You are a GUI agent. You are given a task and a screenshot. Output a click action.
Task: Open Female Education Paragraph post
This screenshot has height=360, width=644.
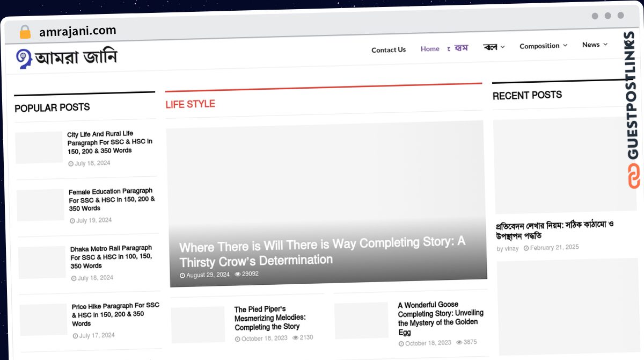click(x=112, y=199)
